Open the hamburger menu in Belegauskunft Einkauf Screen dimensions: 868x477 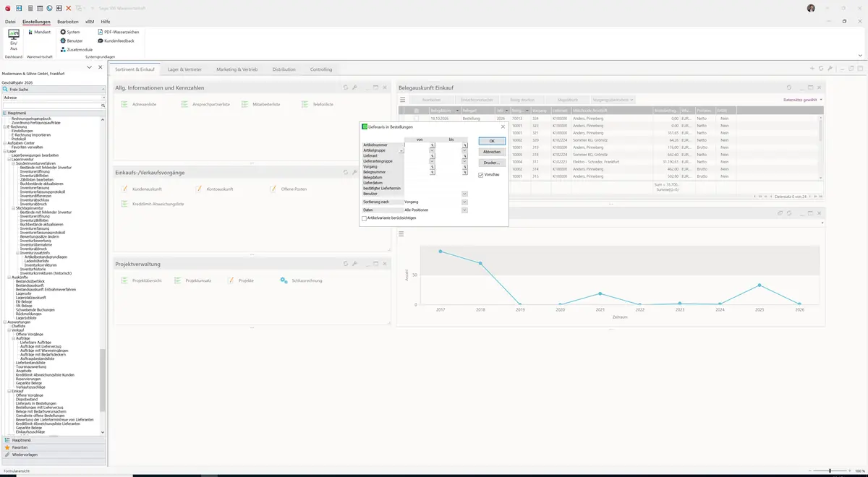click(x=402, y=100)
